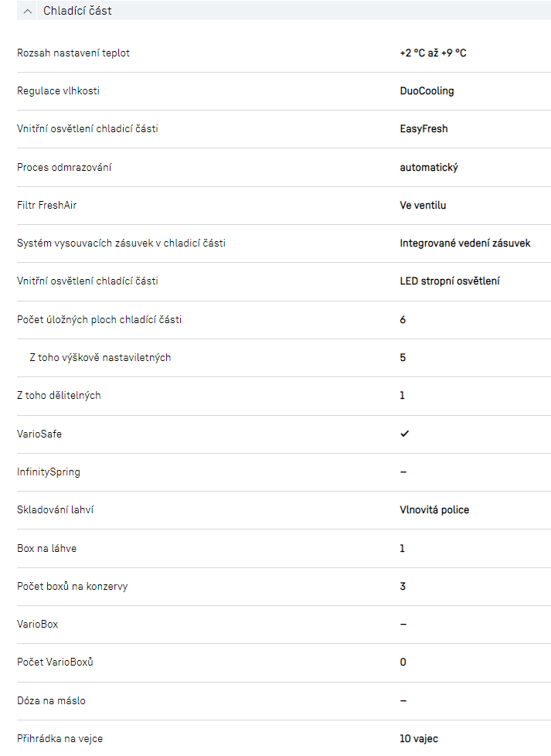Image resolution: width=551 pixels, height=756 pixels.
Task: Click the Dóza na máslo dash value
Action: (x=403, y=700)
